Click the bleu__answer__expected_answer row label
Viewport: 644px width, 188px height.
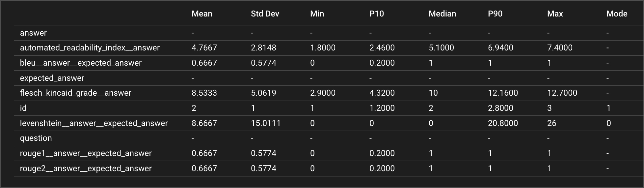[x=81, y=63]
